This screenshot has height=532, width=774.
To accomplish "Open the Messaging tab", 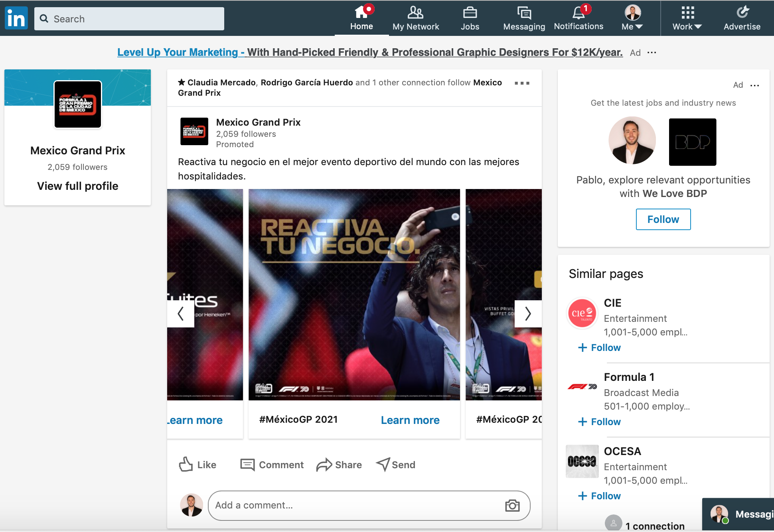I will (524, 18).
